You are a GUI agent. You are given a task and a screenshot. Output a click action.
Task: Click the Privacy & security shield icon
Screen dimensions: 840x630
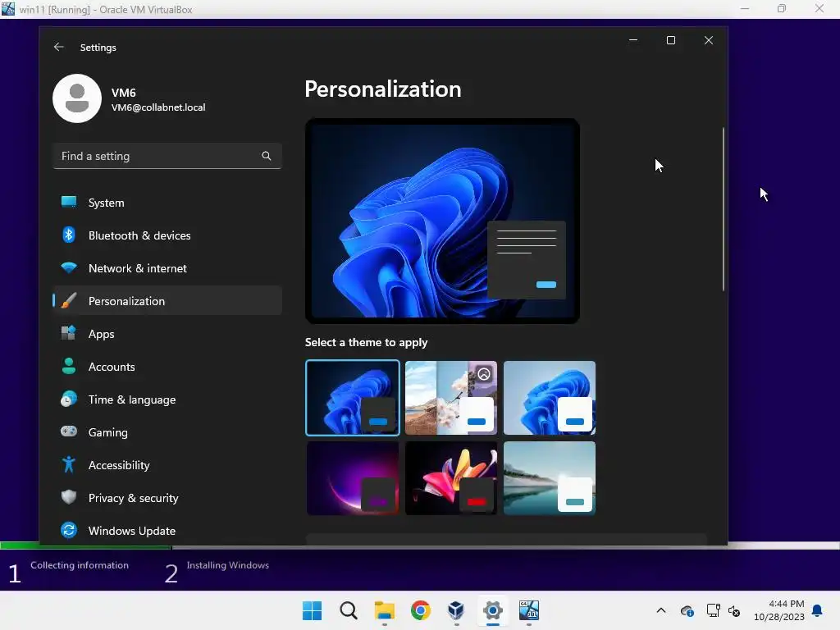[69, 497]
